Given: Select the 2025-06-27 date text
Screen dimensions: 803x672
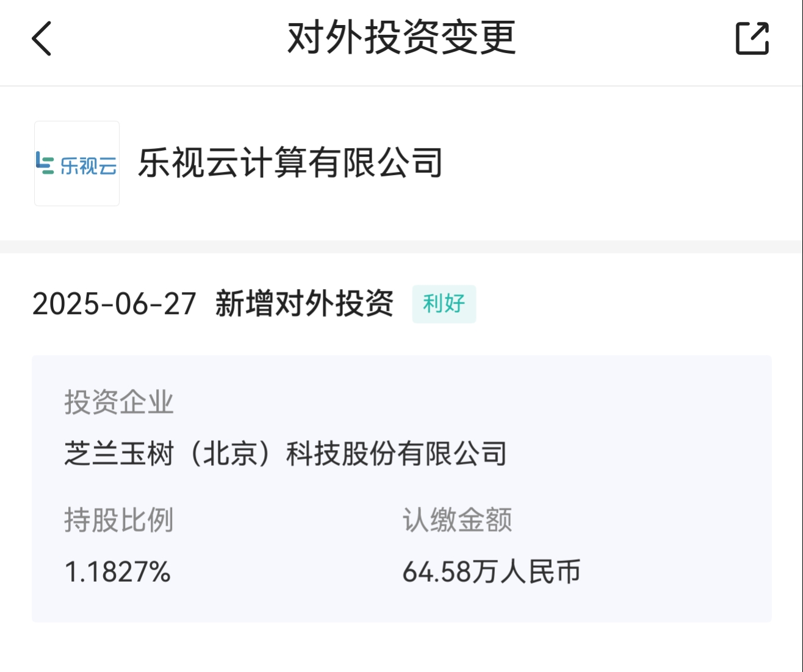Looking at the screenshot, I should click(x=114, y=304).
